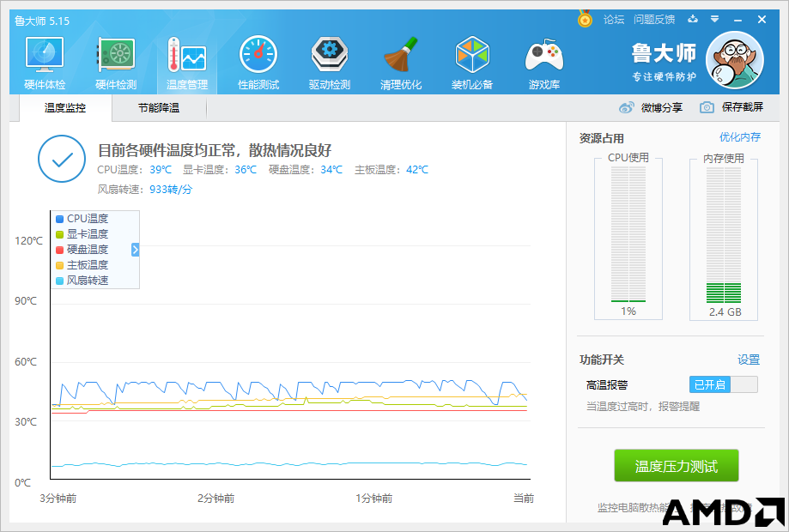Toggle 高温报警 high temperature alarm switch
The width and height of the screenshot is (789, 532).
tap(723, 384)
